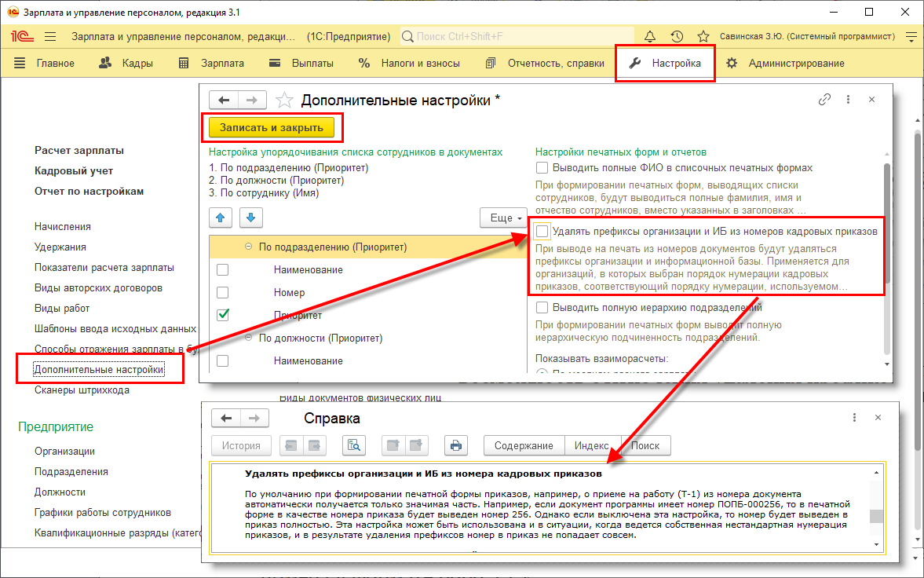The width and height of the screenshot is (924, 578).
Task: Enable Удалять префиксы организации и ИБ checkbox
Action: [542, 231]
